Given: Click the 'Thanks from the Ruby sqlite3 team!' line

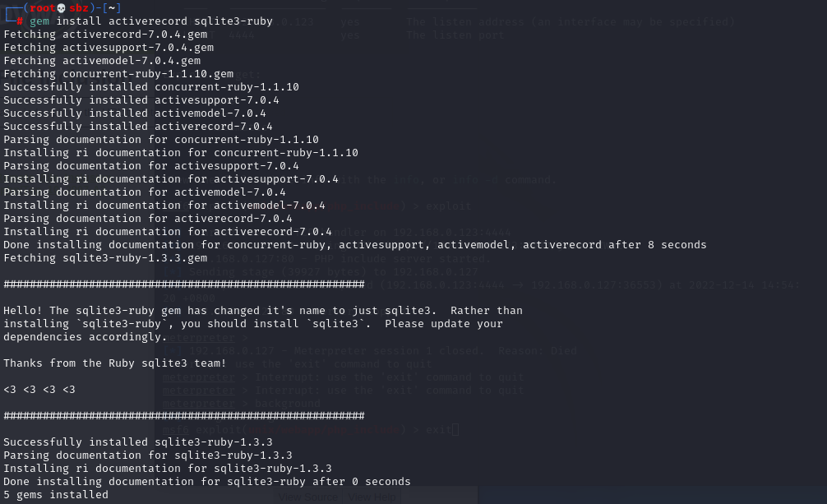Looking at the screenshot, I should pyautogui.click(x=115, y=363).
